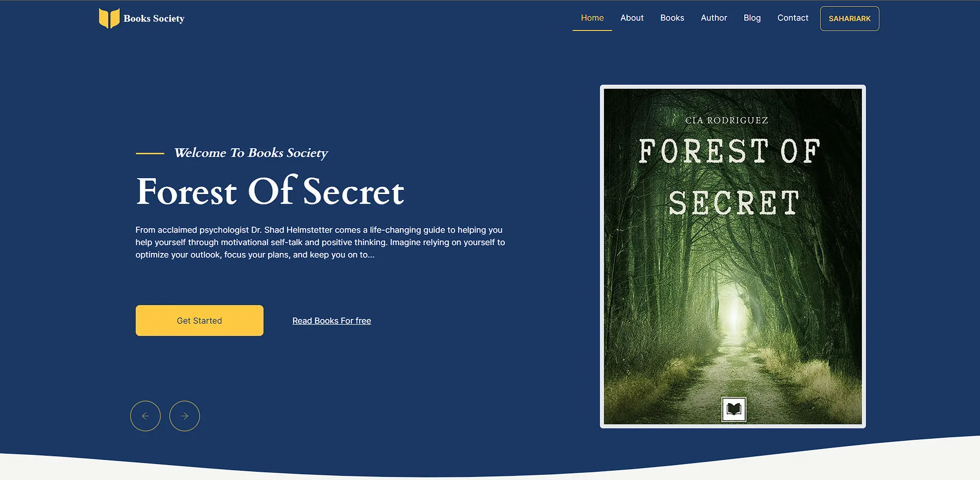Click the Dr. Shad Helmstetter description paragraph
980x480 pixels.
coord(320,242)
